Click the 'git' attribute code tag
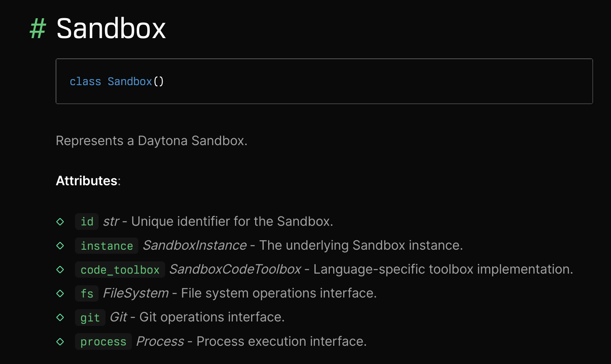 coord(90,317)
